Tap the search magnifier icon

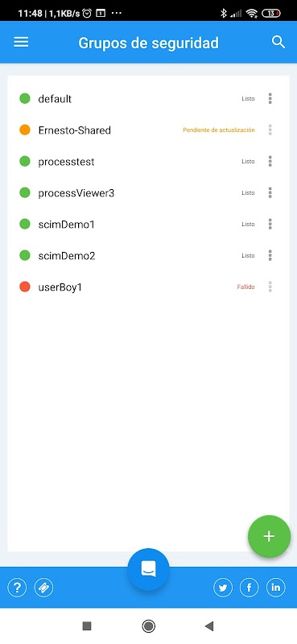[278, 42]
